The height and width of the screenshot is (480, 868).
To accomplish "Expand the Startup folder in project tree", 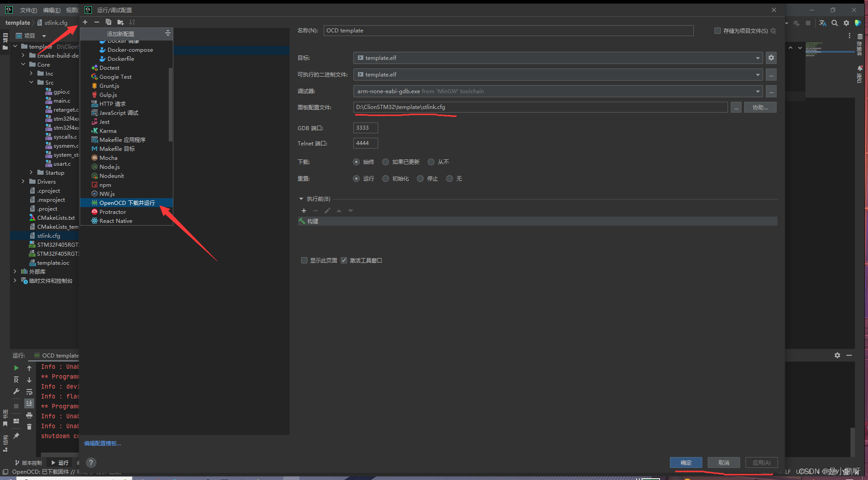I will point(32,172).
